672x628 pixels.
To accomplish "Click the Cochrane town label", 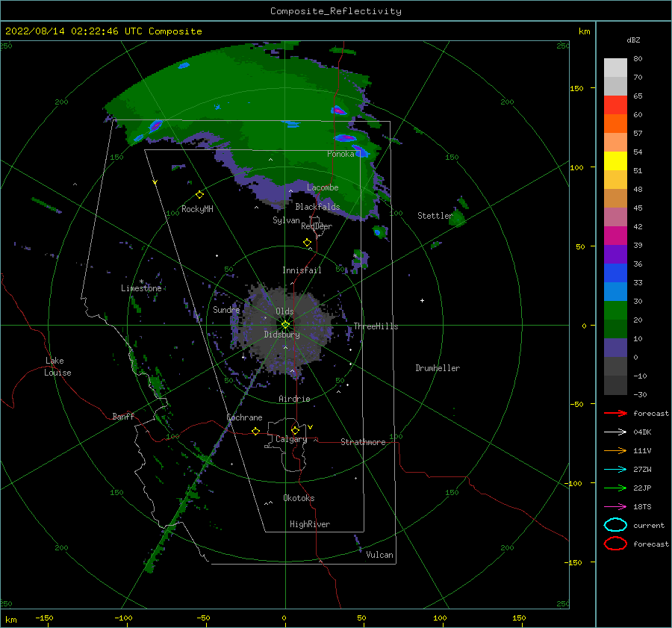I will [244, 417].
